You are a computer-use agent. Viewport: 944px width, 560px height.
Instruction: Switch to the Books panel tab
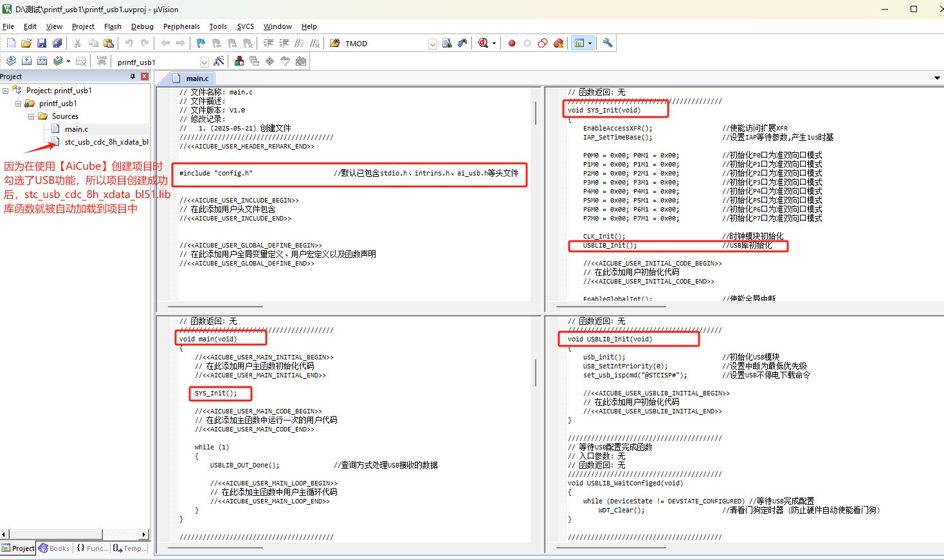pos(54,548)
